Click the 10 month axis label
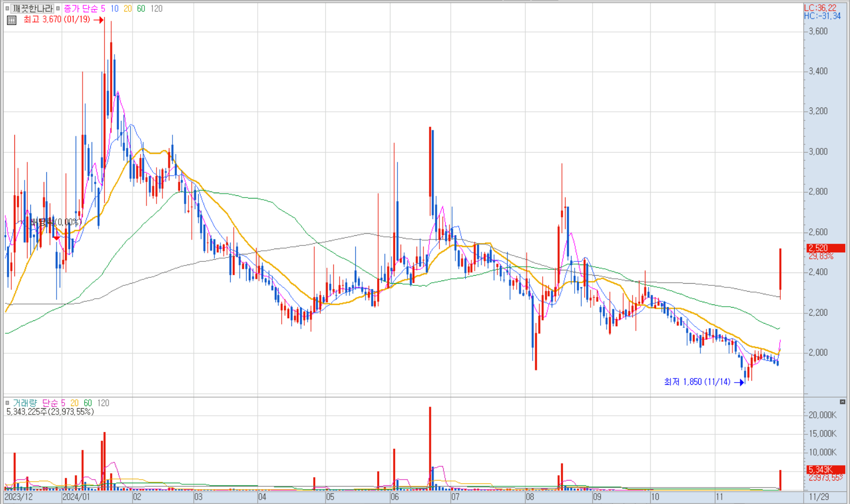This screenshot has width=850, height=504. (x=655, y=497)
